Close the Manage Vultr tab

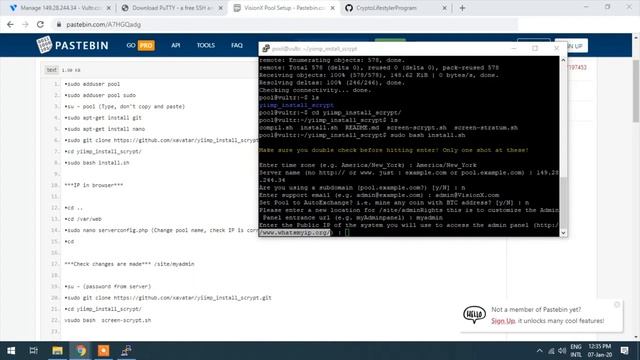tap(109, 8)
